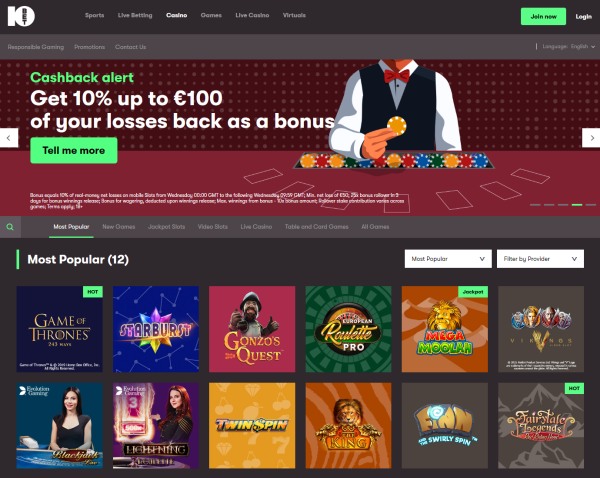600x478 pixels.
Task: Select the active green carousel indicator
Action: [x=577, y=205]
